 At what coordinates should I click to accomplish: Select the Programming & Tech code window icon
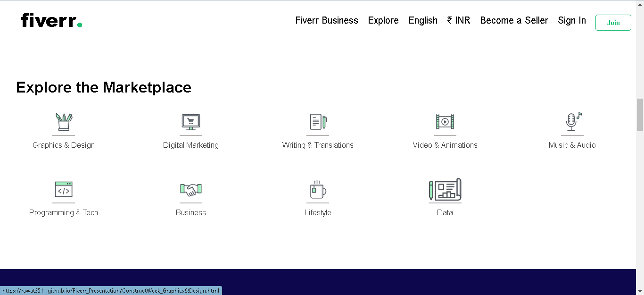click(64, 189)
